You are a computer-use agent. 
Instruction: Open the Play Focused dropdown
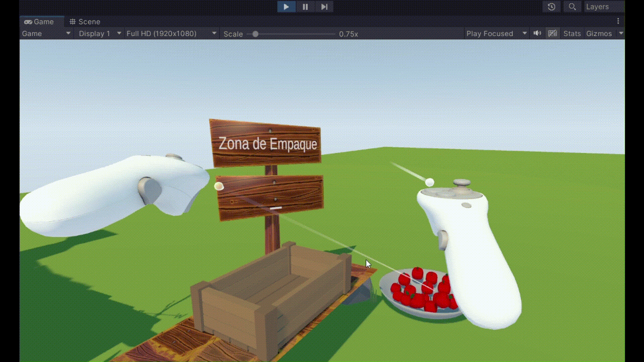(x=496, y=33)
